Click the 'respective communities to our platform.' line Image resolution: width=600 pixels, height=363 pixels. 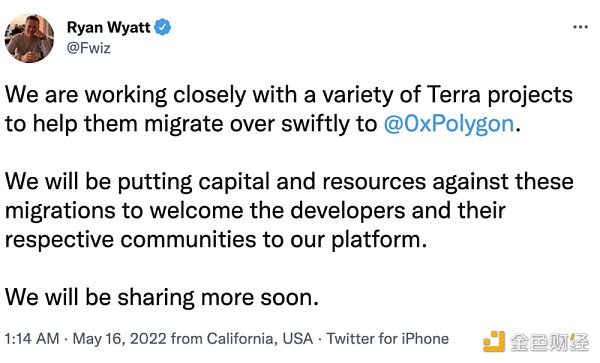point(216,240)
